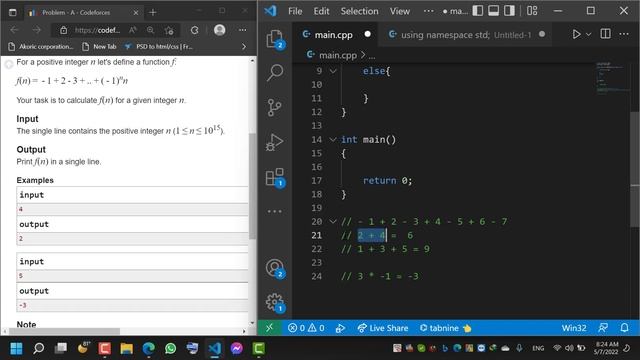Collapse the else block on line 9
The height and width of the screenshot is (360, 640).
tap(333, 71)
